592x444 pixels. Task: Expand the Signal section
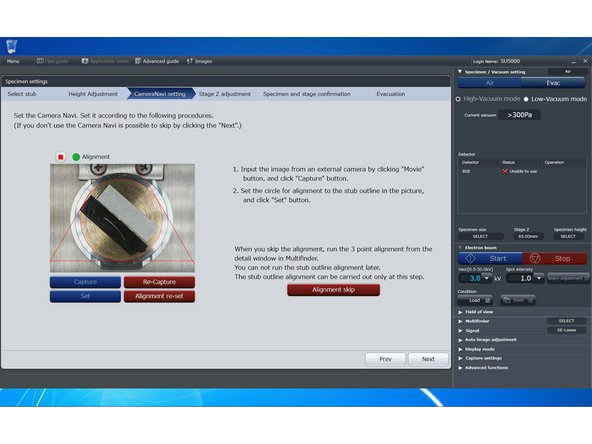click(460, 331)
